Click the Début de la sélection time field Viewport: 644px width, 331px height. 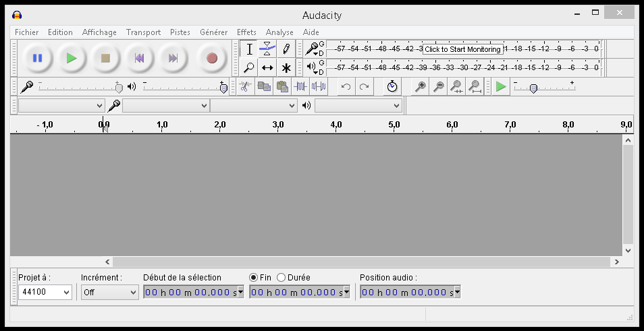(190, 292)
